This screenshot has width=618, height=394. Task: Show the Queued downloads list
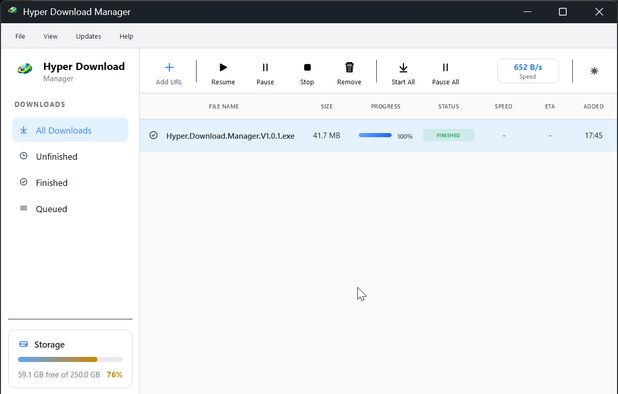coord(70,209)
